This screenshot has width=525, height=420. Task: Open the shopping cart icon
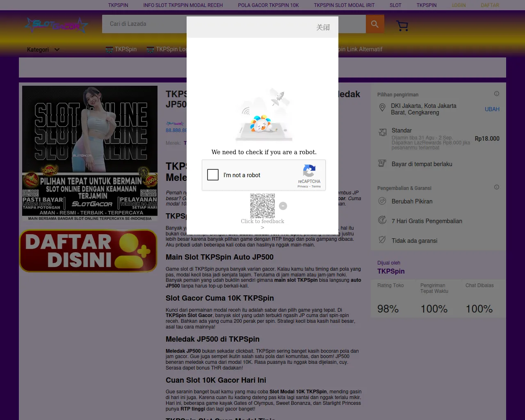(x=402, y=26)
